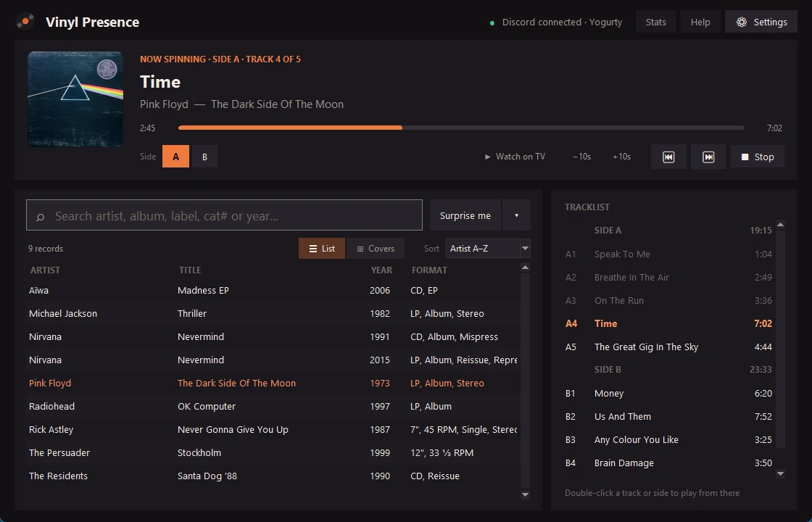Select track A4 Time in tracklist
This screenshot has width=812, height=522.
click(x=668, y=323)
